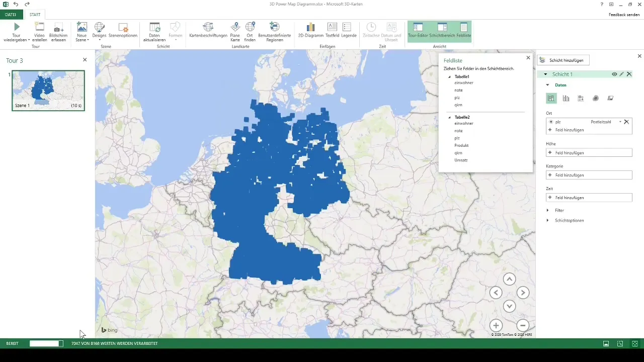Toggle the Tour-Editor pane
The image size is (644, 362).
[x=418, y=32]
